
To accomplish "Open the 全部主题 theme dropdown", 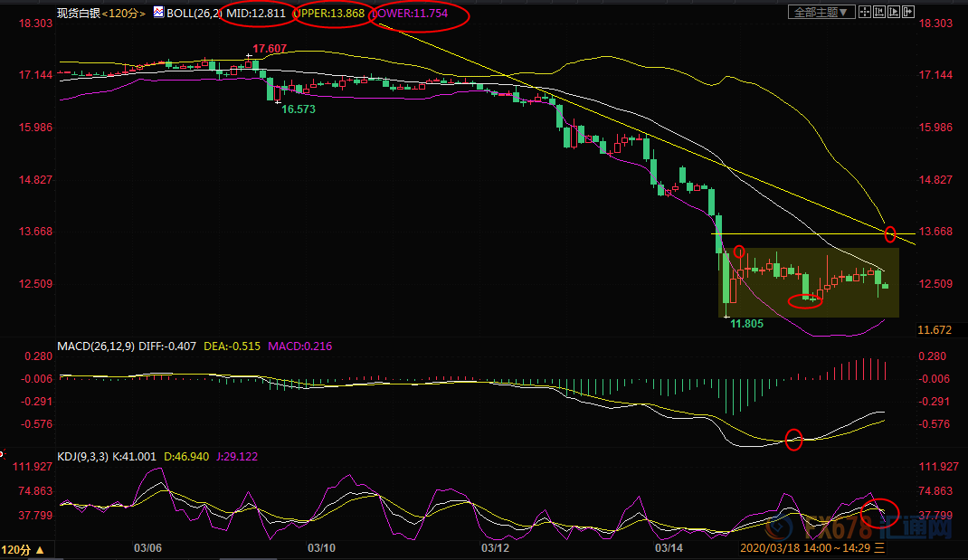I will pos(821,12).
